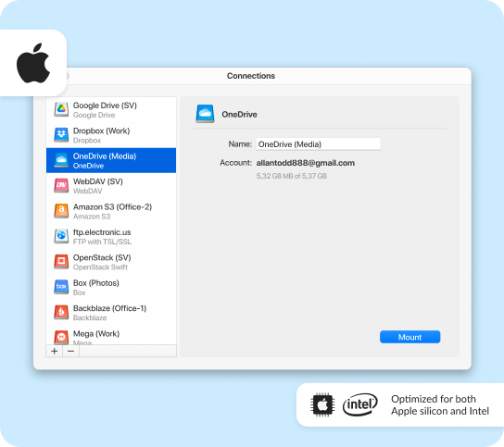Image resolution: width=504 pixels, height=447 pixels.
Task: Click the large OneDrive icon in details header
Action: [205, 114]
